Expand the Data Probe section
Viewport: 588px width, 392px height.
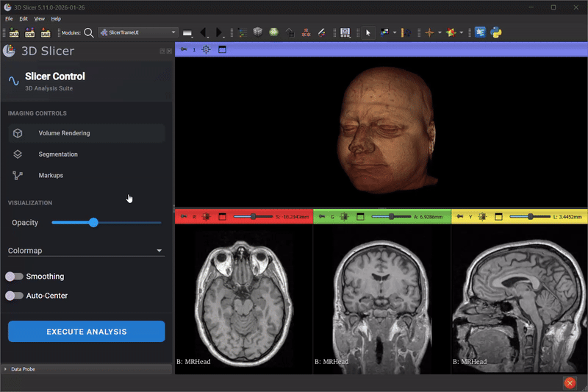click(22, 368)
